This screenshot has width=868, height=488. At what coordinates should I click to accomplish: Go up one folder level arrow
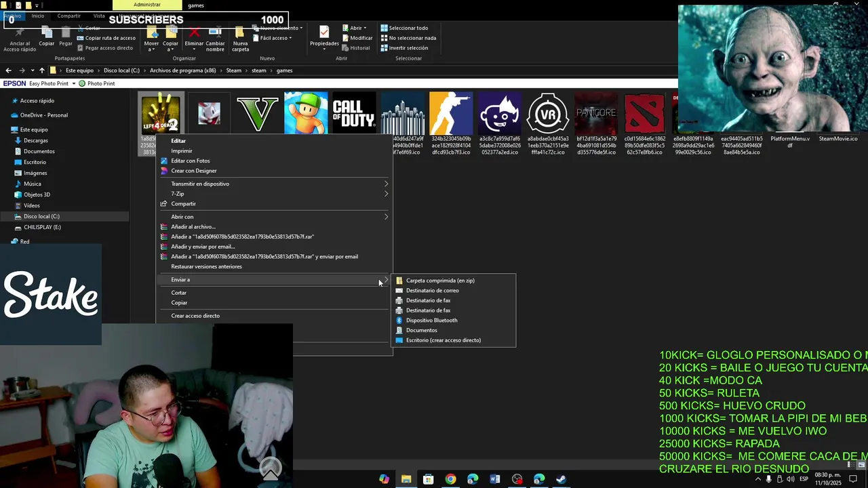coord(42,70)
